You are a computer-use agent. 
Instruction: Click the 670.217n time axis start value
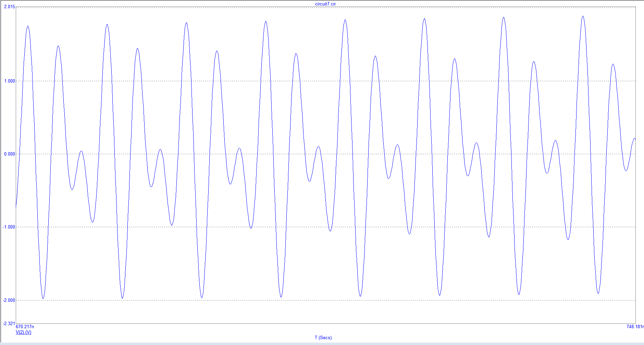click(x=25, y=326)
